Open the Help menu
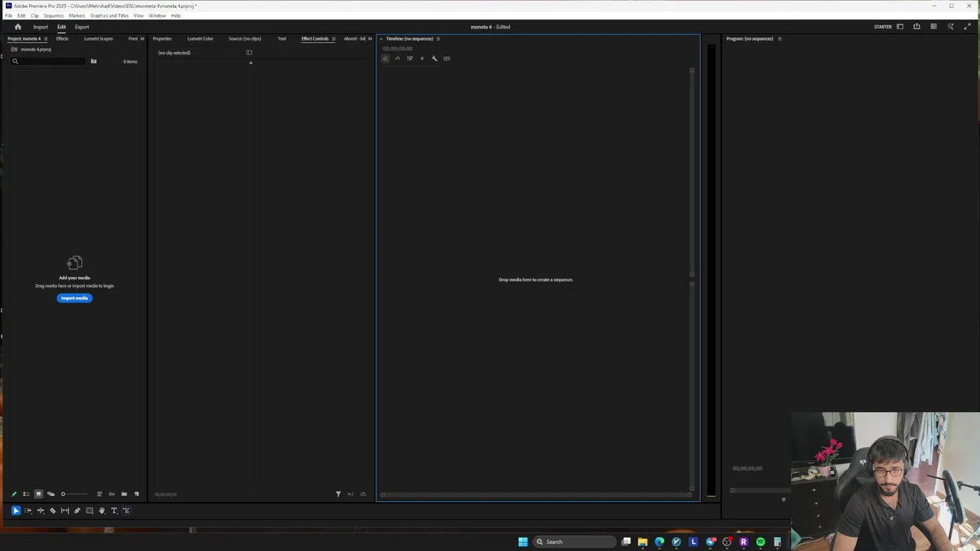980x551 pixels. point(175,15)
